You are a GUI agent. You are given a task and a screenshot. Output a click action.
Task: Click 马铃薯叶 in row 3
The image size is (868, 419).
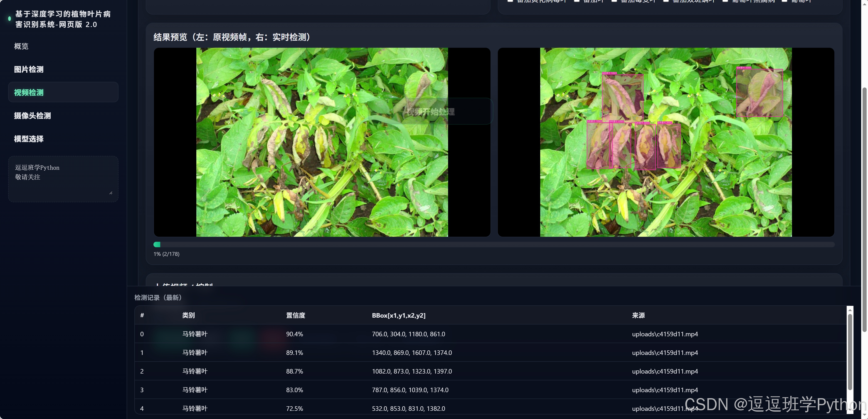coord(195,390)
